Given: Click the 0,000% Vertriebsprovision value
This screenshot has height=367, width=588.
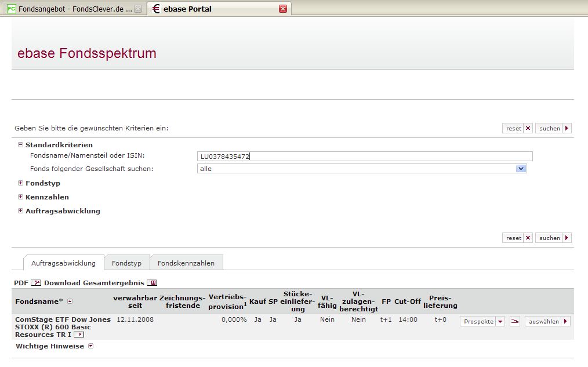Looking at the screenshot, I should [x=234, y=319].
